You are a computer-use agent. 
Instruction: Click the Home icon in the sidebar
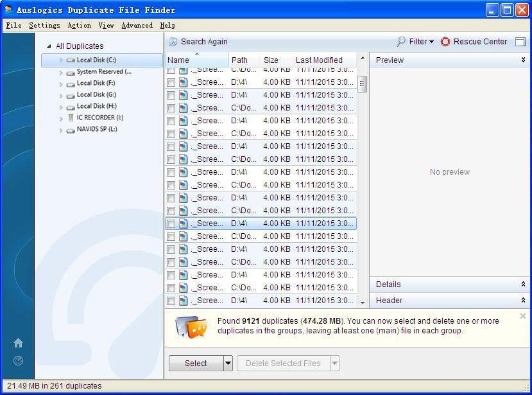point(18,343)
